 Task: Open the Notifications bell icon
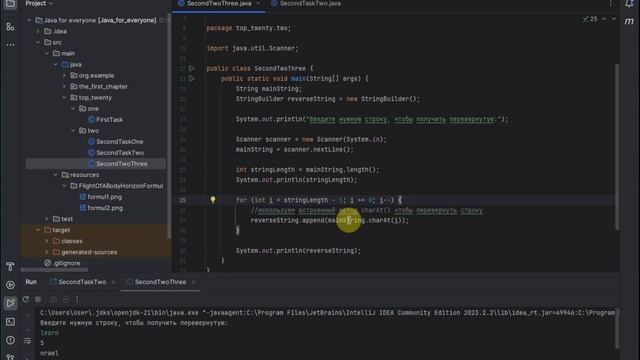point(629,4)
